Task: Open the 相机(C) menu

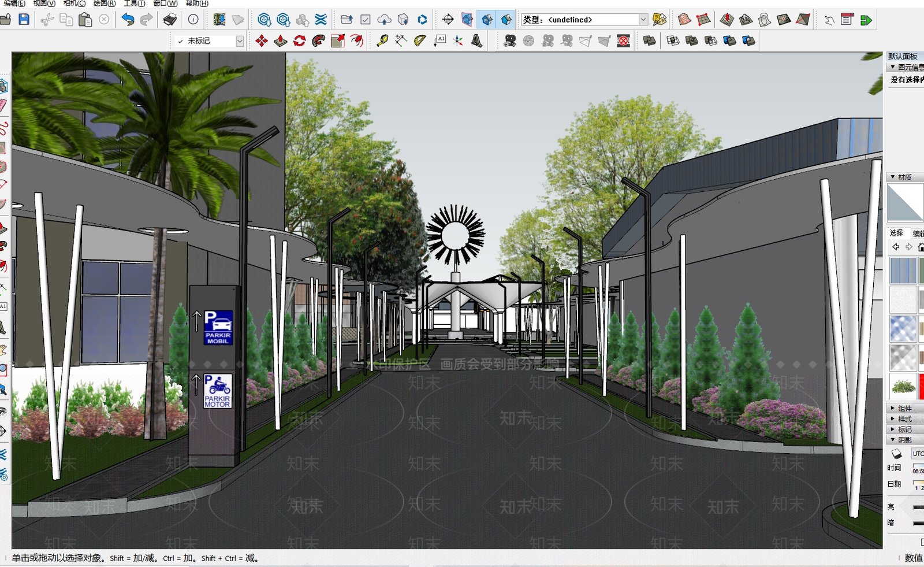Action: tap(74, 3)
